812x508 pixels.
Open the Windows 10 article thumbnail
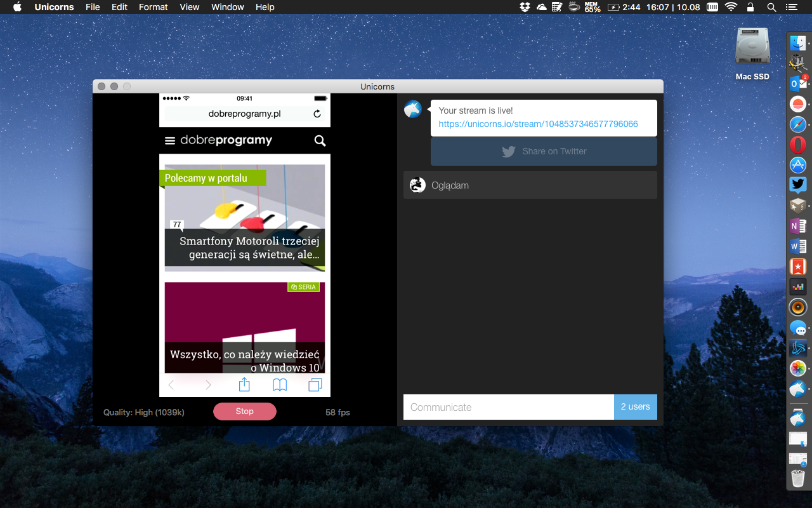pyautogui.click(x=245, y=328)
